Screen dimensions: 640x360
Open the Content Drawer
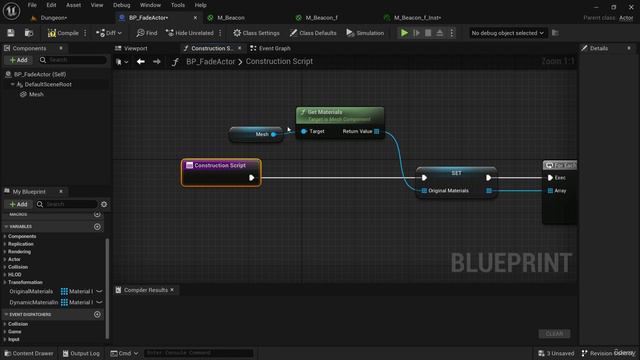point(29,353)
